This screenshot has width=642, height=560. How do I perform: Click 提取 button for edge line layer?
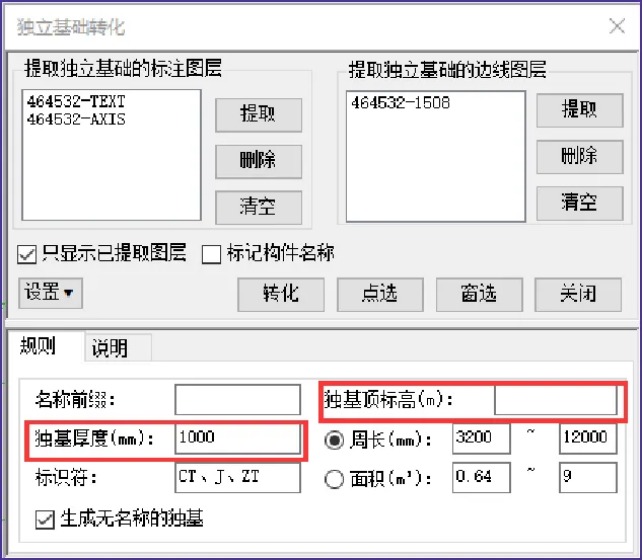(579, 109)
